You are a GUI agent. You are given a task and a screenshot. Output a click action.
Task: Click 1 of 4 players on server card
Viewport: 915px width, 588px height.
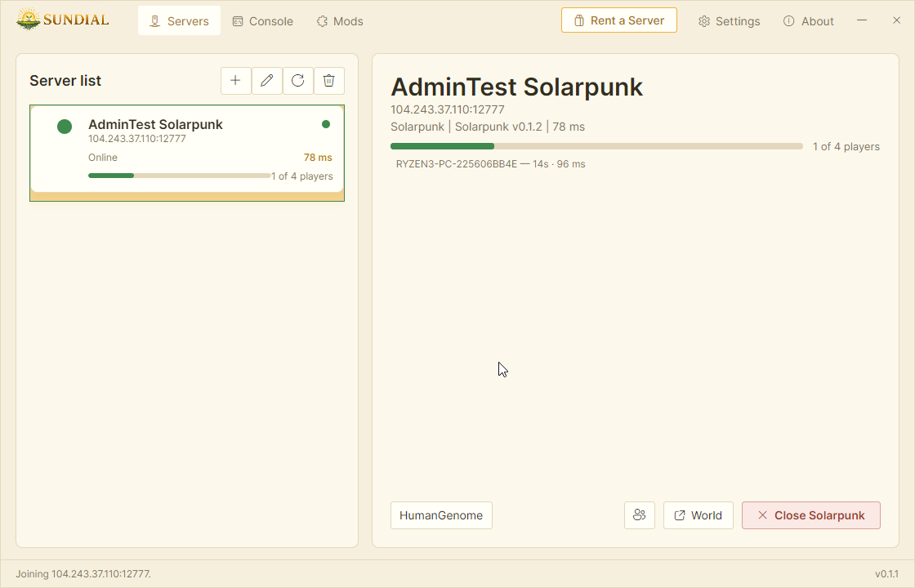[x=301, y=176]
